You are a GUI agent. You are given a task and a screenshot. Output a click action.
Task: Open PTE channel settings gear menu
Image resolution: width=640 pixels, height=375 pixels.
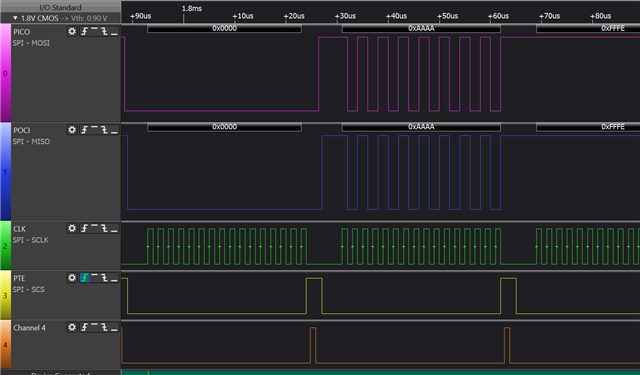tap(72, 278)
